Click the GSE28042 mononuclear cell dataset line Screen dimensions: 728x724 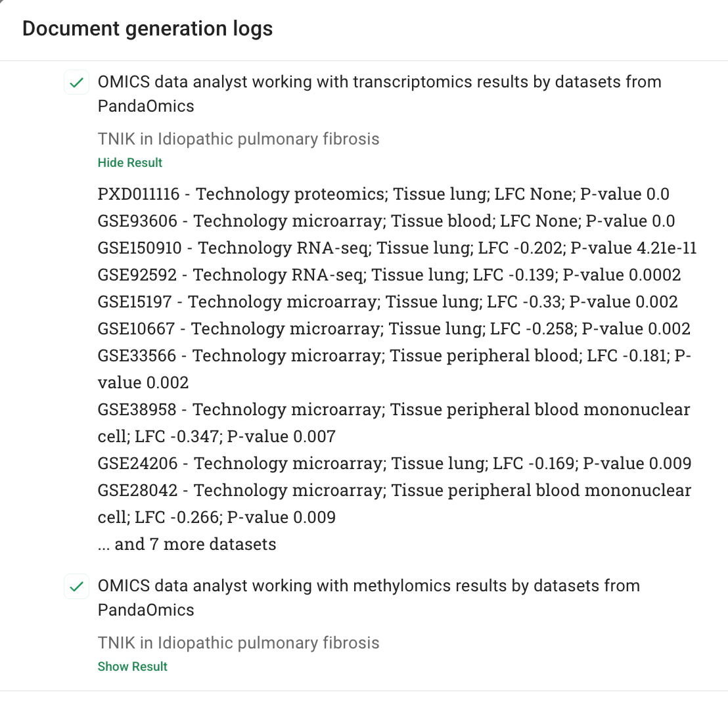tap(394, 491)
